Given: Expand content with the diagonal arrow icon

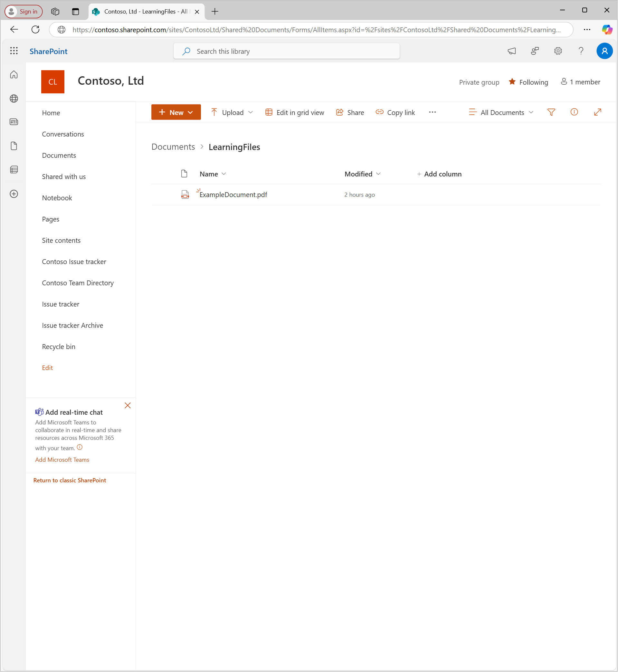Looking at the screenshot, I should [x=597, y=112].
